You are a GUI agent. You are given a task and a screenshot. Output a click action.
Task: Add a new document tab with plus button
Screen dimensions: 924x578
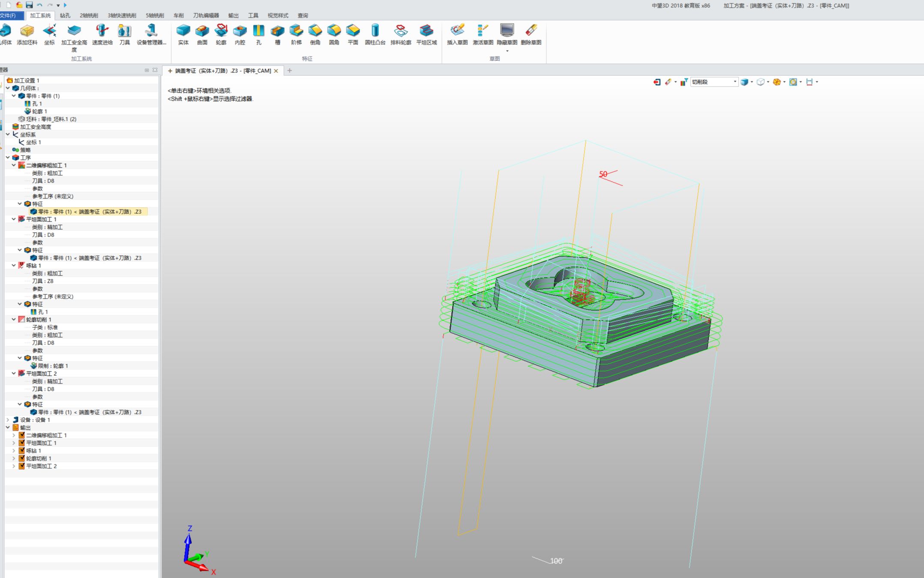tap(289, 70)
